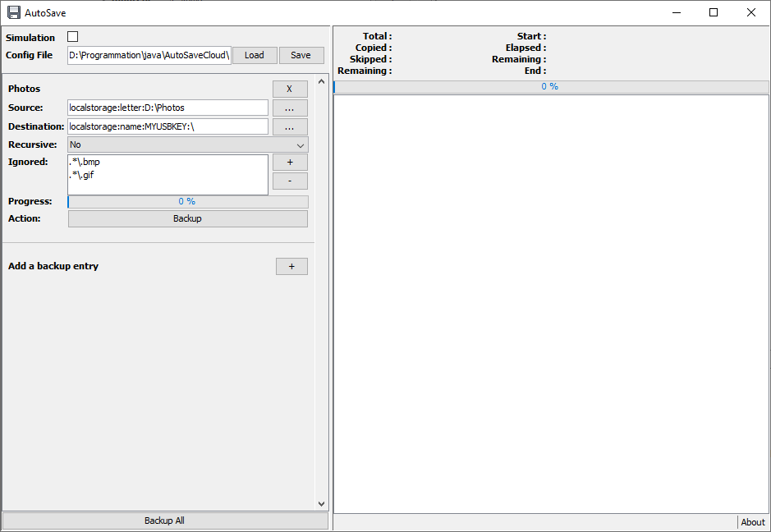Screen dimensions: 771x532
Task: Enable the Simulation checkbox
Action: (x=73, y=37)
